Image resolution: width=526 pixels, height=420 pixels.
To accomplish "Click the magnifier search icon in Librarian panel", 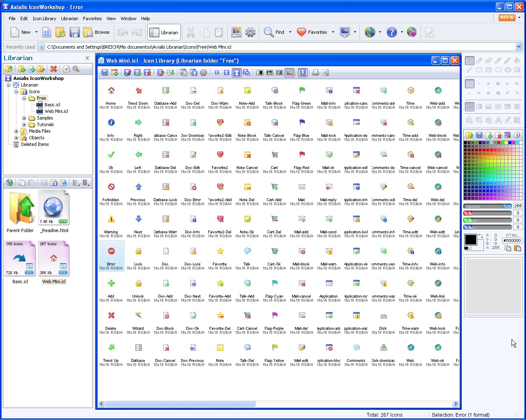I will (76, 69).
